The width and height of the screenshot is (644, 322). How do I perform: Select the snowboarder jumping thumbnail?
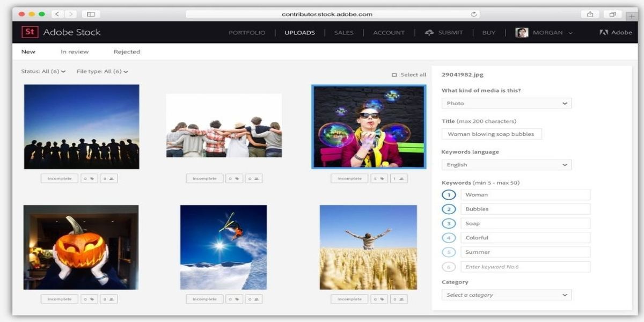(223, 247)
